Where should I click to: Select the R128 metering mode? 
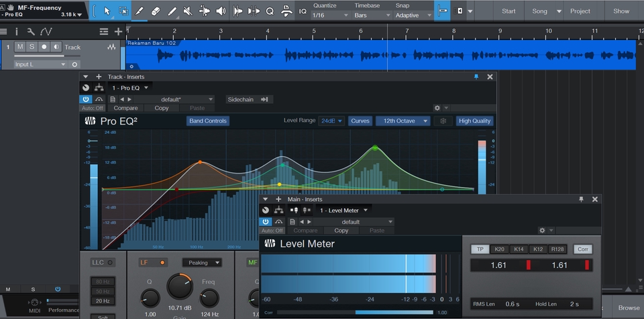click(x=557, y=249)
